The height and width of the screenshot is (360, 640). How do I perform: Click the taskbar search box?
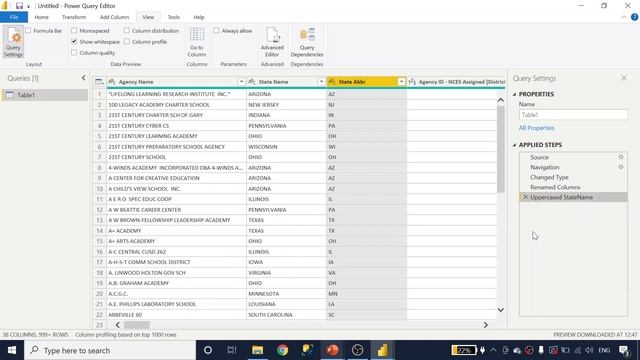click(110, 350)
